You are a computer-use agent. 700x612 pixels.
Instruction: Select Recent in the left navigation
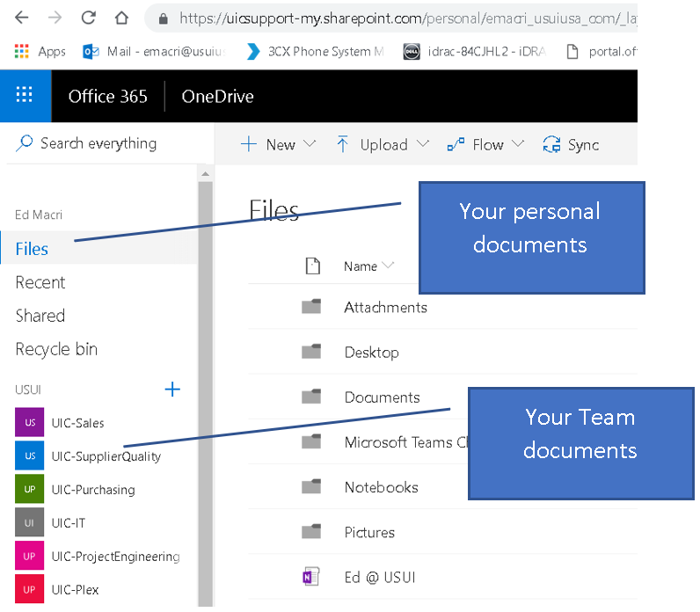point(40,282)
